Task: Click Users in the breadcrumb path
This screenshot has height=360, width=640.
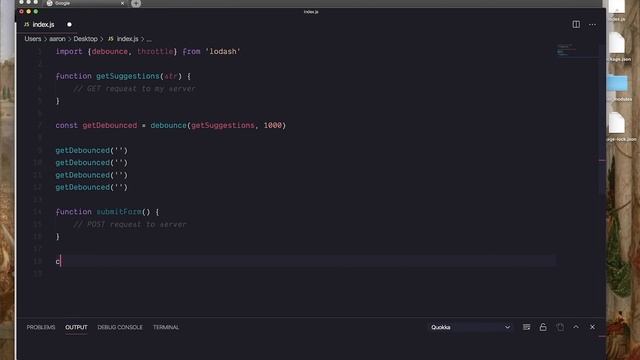Action: point(33,39)
